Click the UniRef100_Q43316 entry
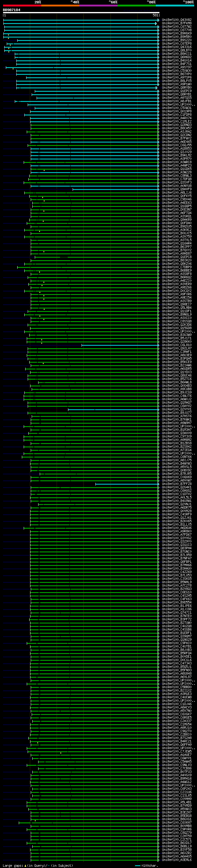The width and height of the screenshot is (197, 868). point(177,47)
